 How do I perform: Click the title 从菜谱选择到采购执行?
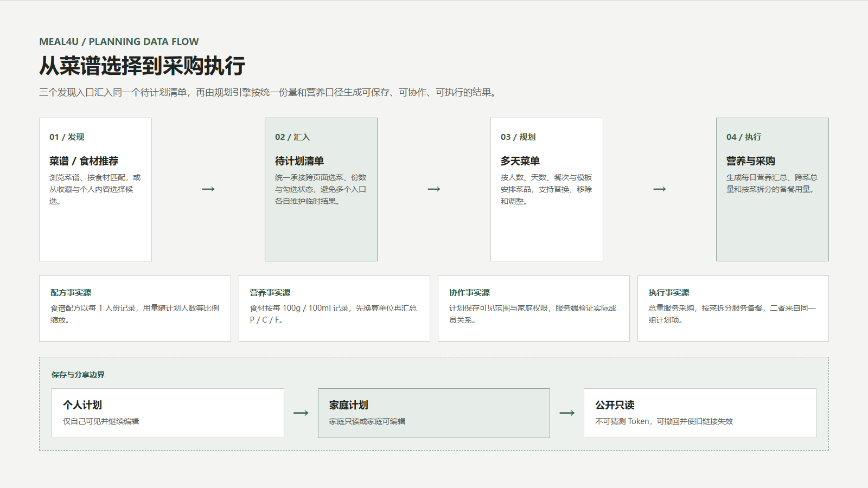tap(142, 66)
